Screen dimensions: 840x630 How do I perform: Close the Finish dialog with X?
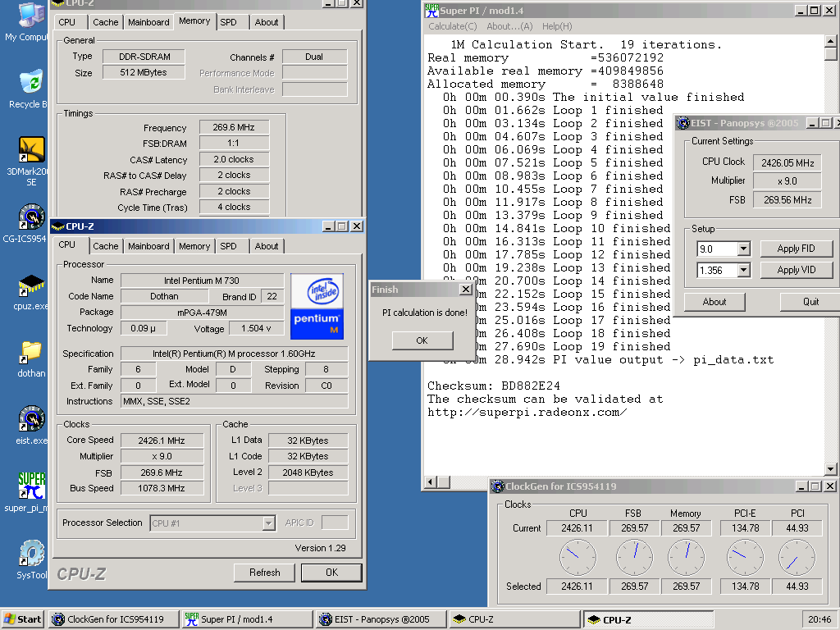(466, 290)
